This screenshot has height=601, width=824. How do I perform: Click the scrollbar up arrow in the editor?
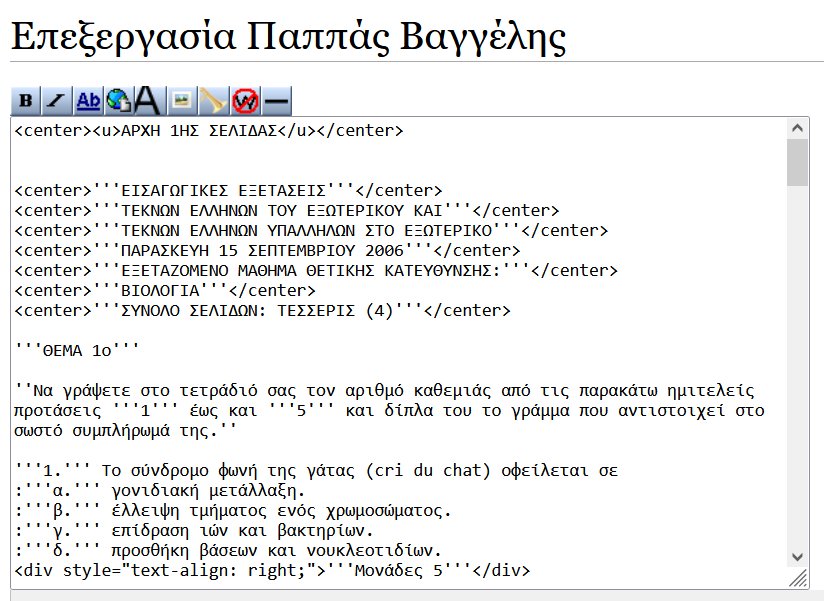tap(797, 128)
